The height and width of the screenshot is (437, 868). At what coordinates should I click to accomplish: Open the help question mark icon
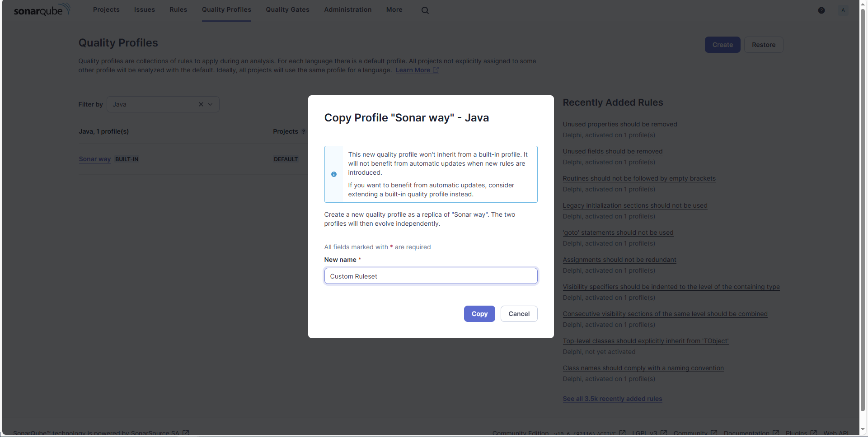821,10
